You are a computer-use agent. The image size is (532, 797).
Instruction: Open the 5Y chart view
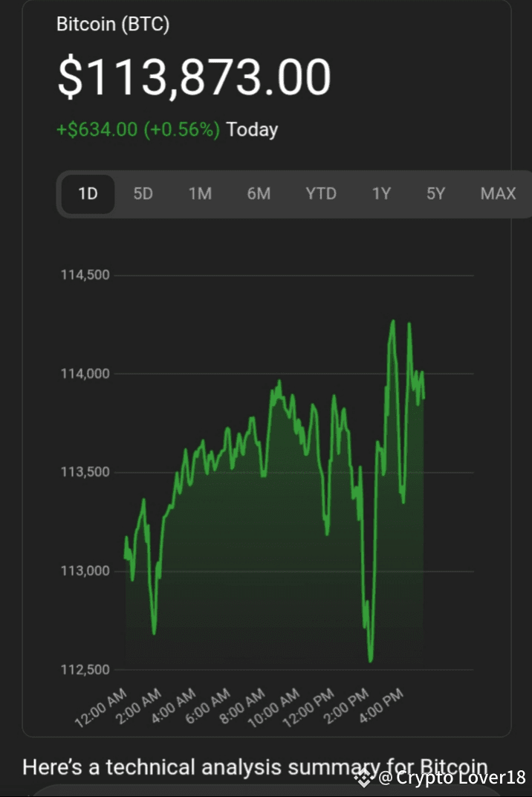click(x=435, y=194)
